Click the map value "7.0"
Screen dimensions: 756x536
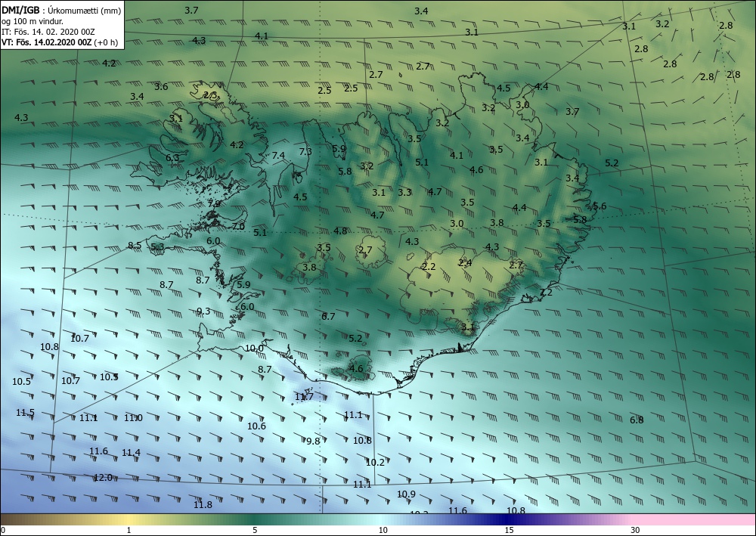(x=238, y=227)
